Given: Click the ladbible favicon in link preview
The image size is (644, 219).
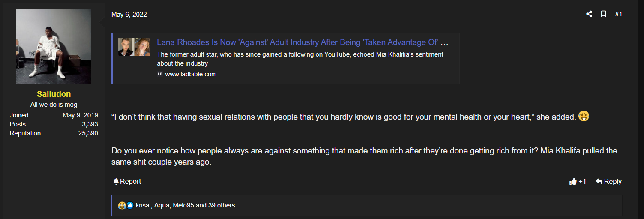Looking at the screenshot, I should click(x=160, y=74).
